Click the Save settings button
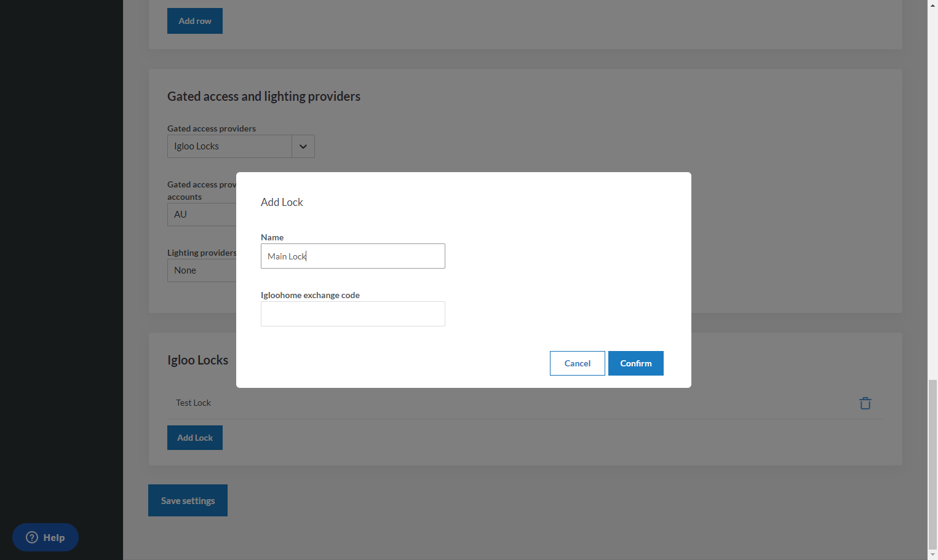 tap(188, 500)
